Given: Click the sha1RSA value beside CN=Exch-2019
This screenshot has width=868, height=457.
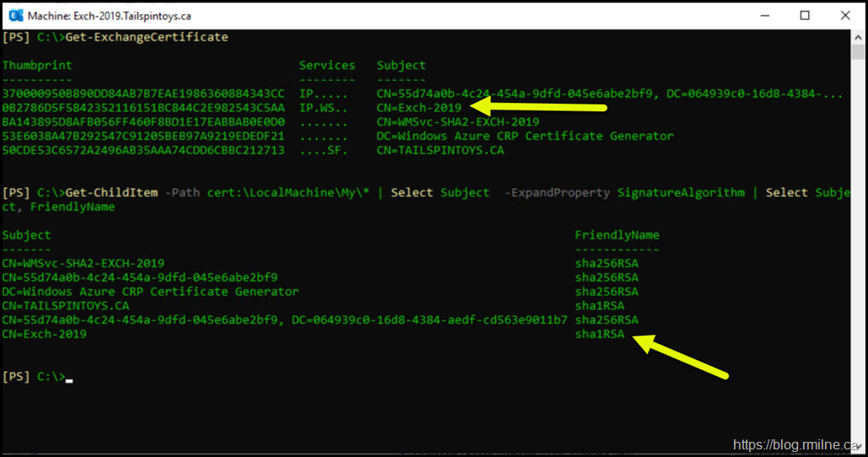Looking at the screenshot, I should (x=599, y=334).
